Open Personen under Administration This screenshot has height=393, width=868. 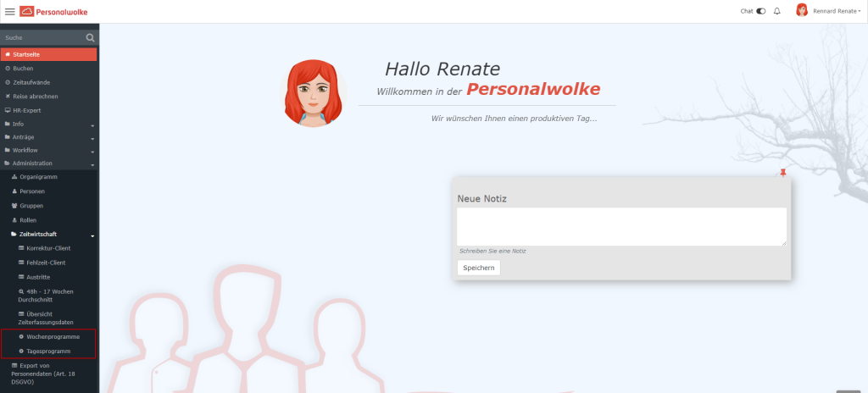pyautogui.click(x=32, y=191)
